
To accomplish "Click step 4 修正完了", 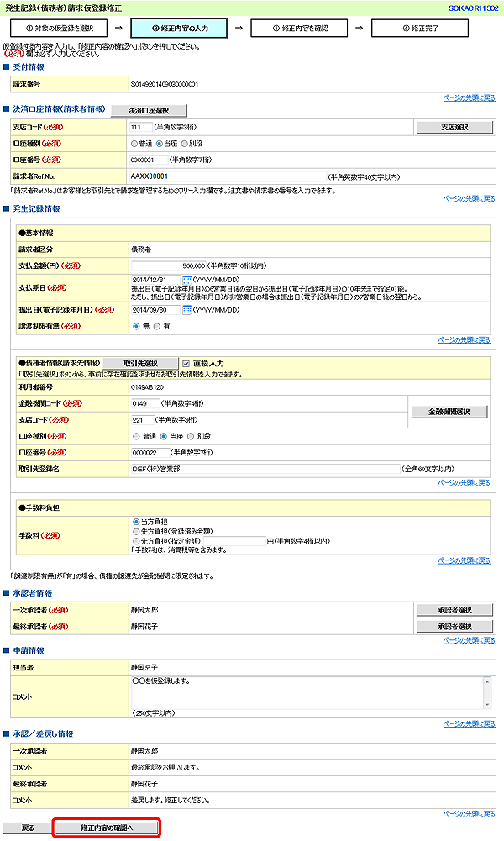I will coord(420,29).
